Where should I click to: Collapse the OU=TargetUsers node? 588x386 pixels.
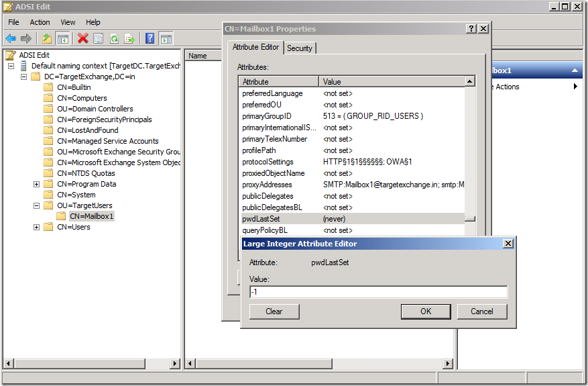(36, 205)
